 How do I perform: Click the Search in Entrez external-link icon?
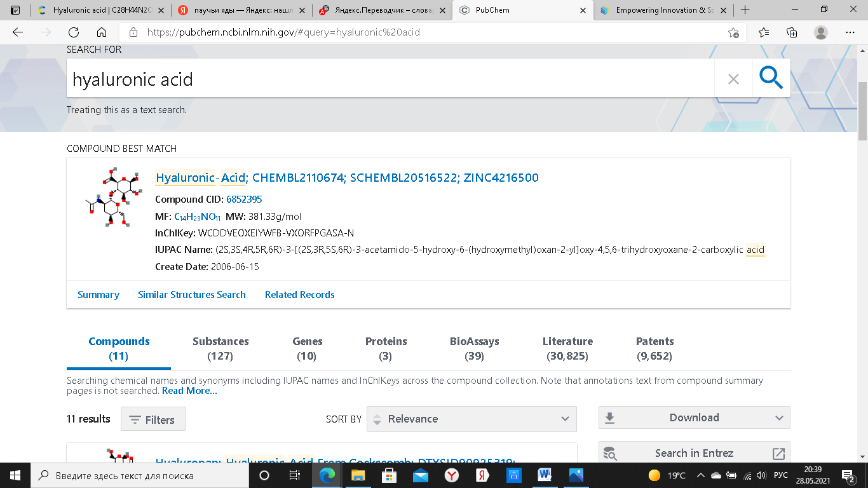[x=778, y=453]
